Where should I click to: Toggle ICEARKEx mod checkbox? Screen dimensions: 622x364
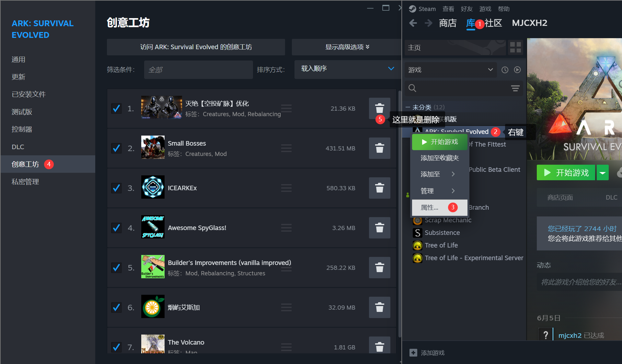click(116, 188)
